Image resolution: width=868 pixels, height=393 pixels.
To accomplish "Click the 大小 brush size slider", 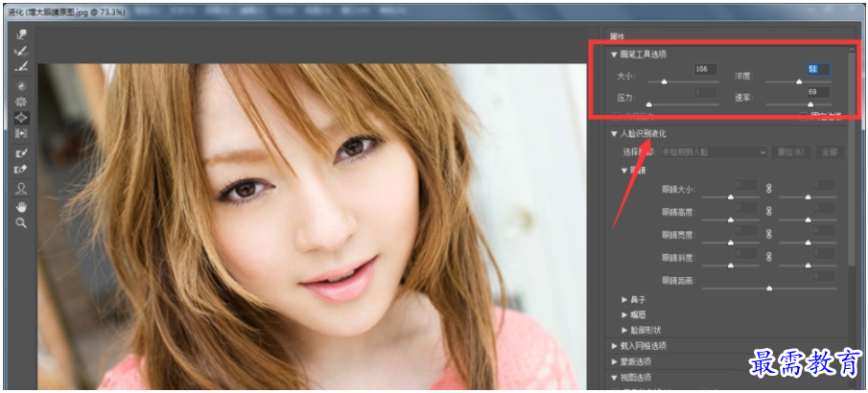I will (683, 81).
